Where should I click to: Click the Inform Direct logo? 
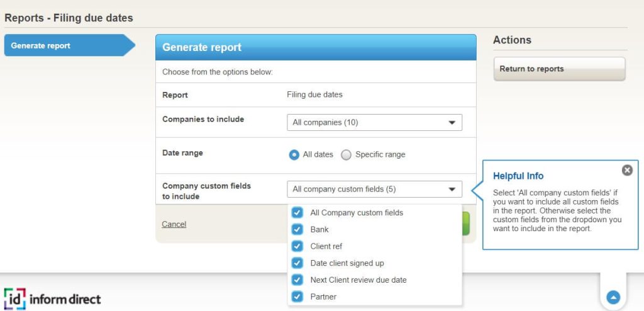click(53, 298)
